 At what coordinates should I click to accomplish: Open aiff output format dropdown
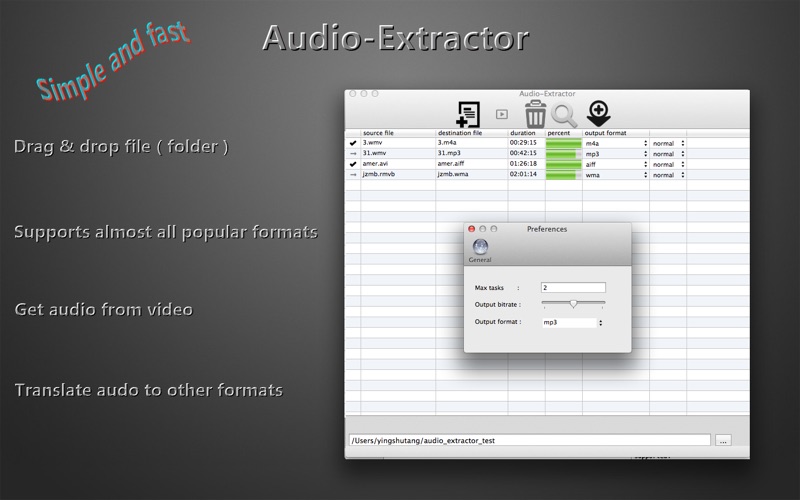[616, 164]
